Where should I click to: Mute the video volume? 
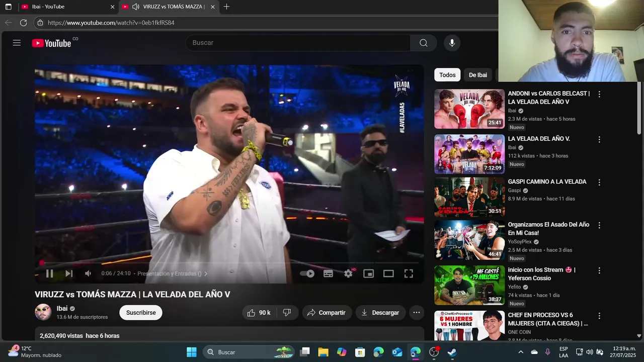click(88, 274)
